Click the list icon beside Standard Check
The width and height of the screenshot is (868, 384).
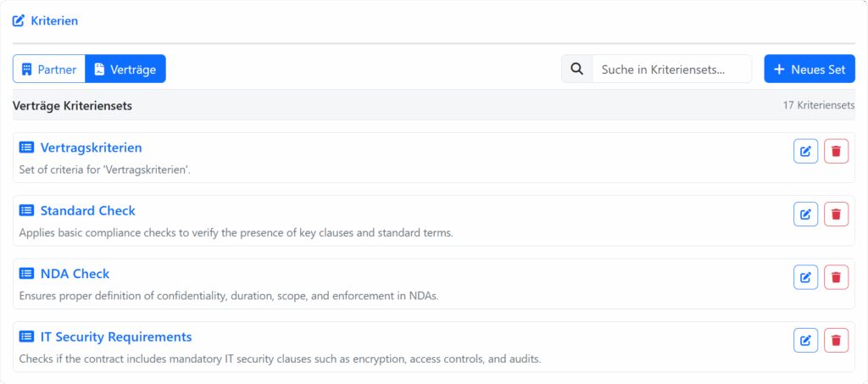pos(26,210)
